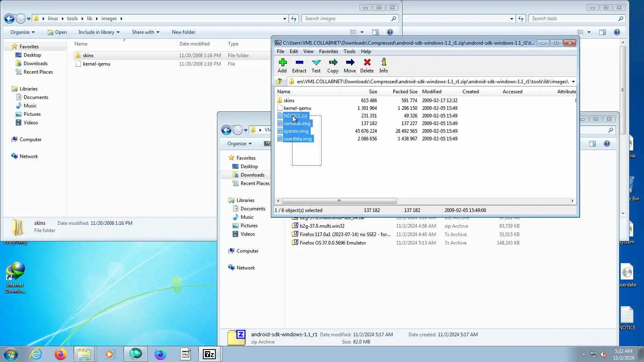Expand Organize menu in Downloads Explorer window
This screenshot has height=362, width=644.
tap(239, 144)
